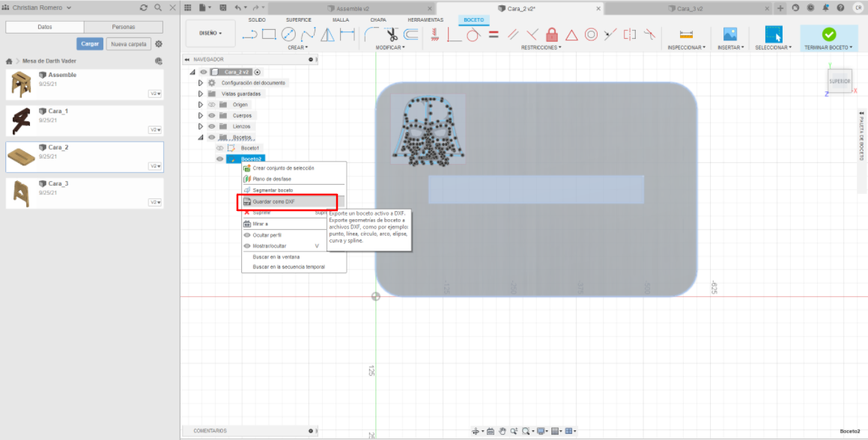
Task: Hide the Boceto2 sketch
Action: coord(219,159)
